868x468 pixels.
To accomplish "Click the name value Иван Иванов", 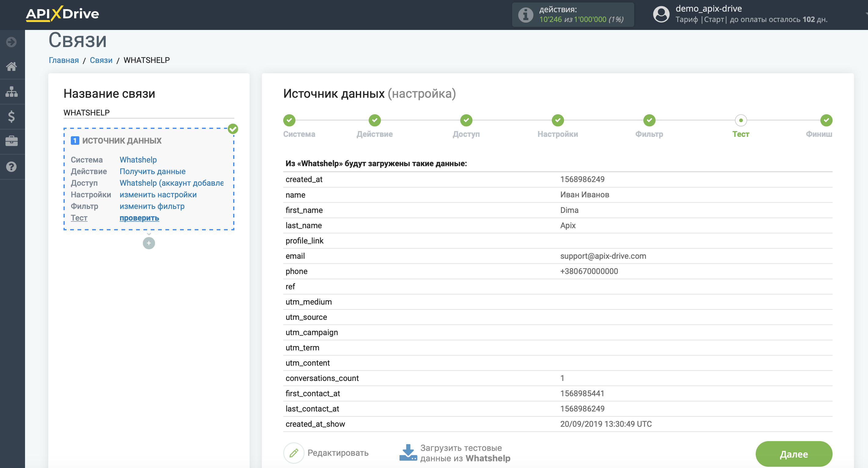I will [x=585, y=195].
